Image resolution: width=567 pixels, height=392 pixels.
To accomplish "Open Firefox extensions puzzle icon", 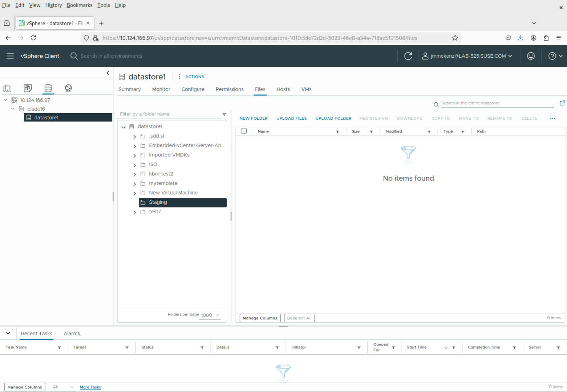I will coord(546,38).
